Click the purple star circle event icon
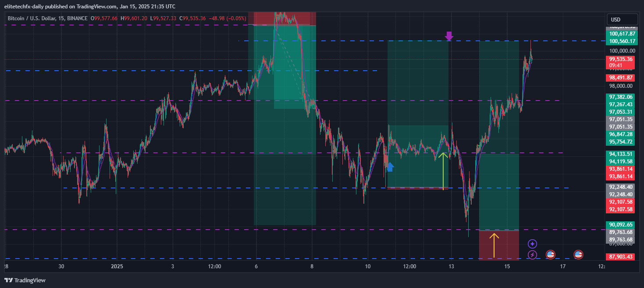The width and height of the screenshot is (644, 288). [532, 244]
